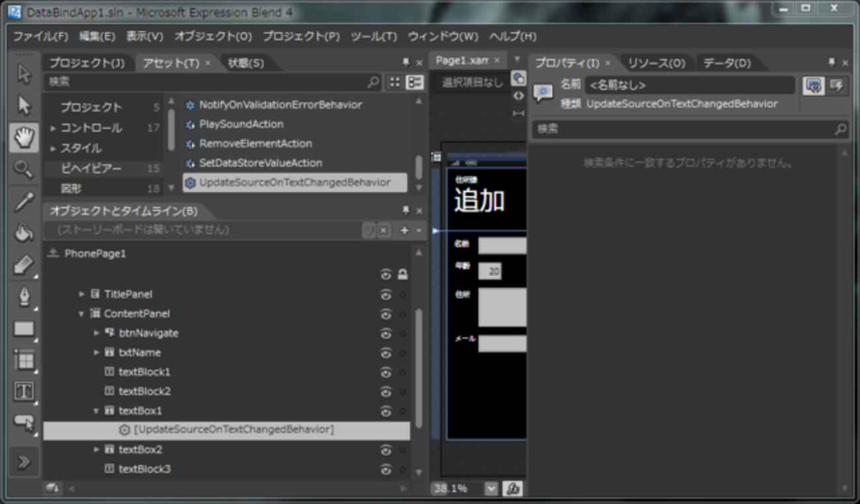Click PhonePage1 scope-up icon

(x=53, y=253)
